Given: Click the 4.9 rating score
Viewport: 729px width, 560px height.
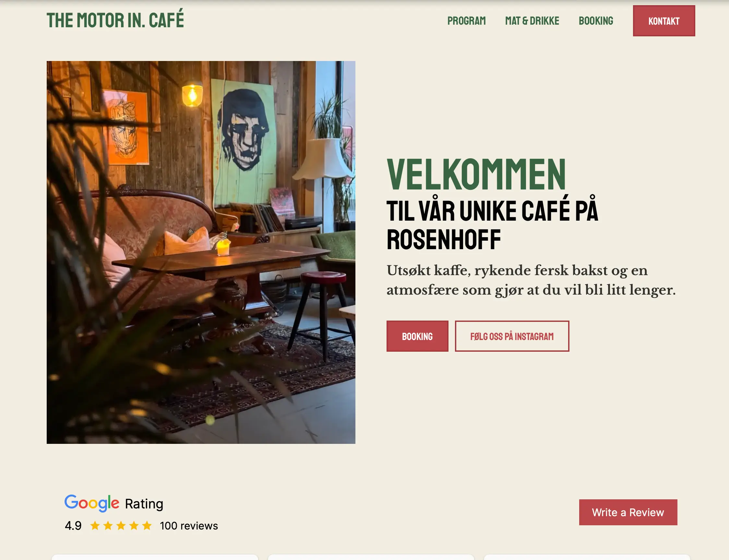Looking at the screenshot, I should (x=73, y=526).
